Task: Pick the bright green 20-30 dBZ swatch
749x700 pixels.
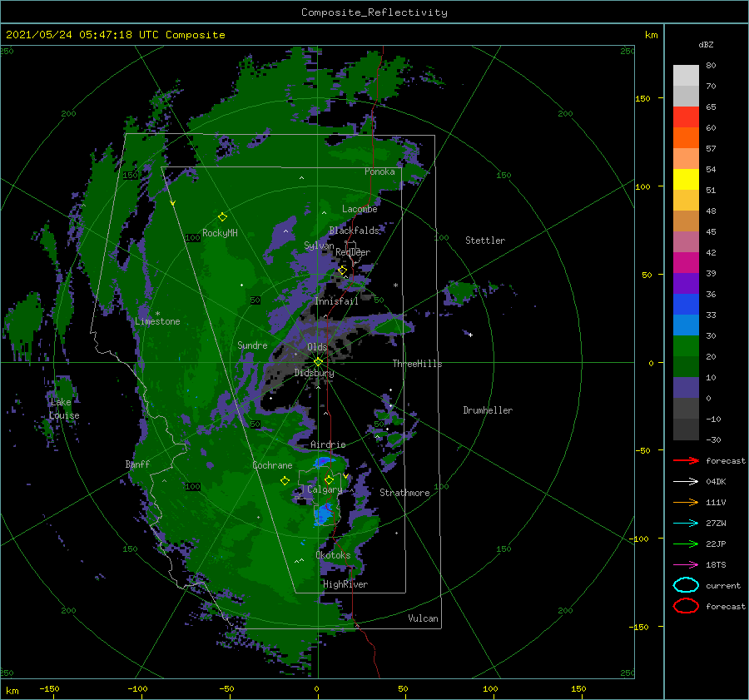Action: (x=686, y=346)
